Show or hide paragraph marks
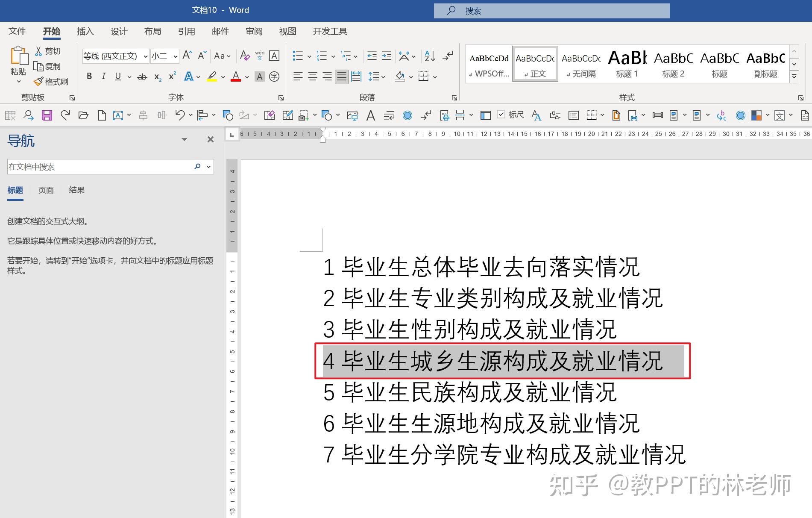Screen dimensions: 812x518 pyautogui.click(x=448, y=56)
